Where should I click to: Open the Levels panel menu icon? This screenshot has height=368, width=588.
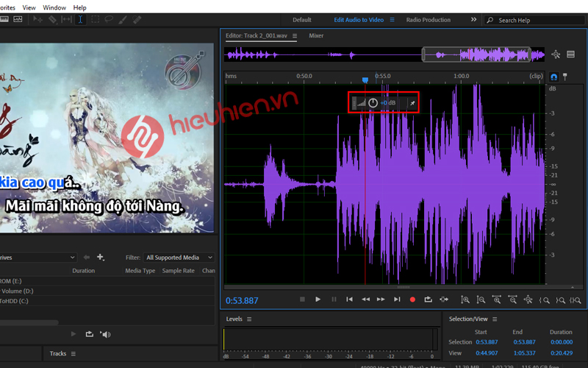[249, 319]
